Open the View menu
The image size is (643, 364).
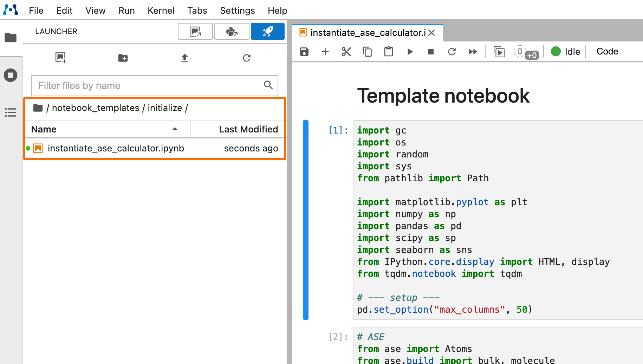[96, 11]
